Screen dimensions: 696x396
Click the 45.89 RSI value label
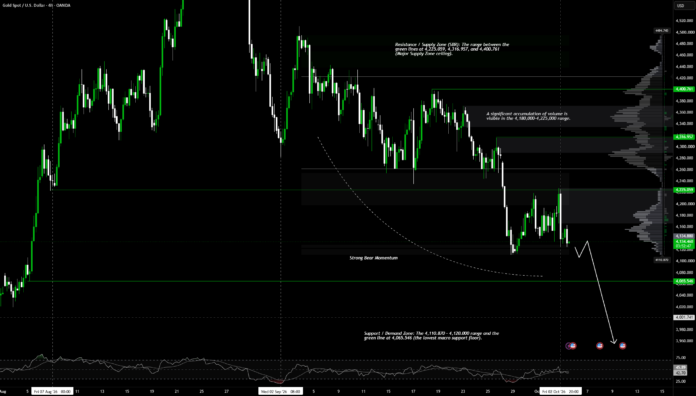pos(680,368)
